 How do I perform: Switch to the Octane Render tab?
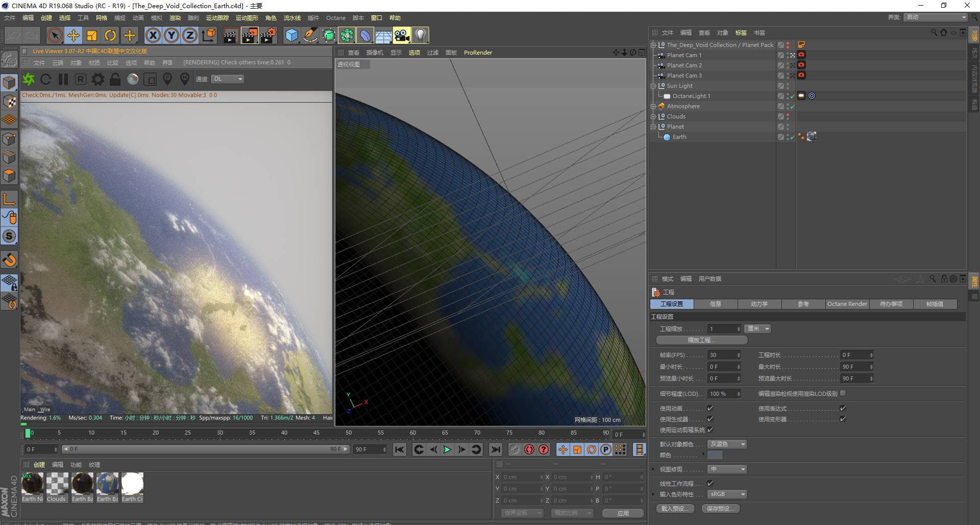[x=847, y=304]
